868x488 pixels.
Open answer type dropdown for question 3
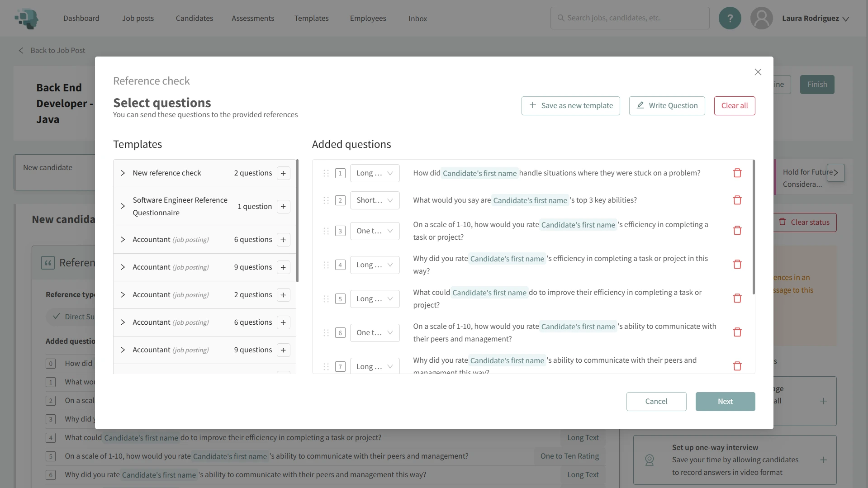point(375,231)
